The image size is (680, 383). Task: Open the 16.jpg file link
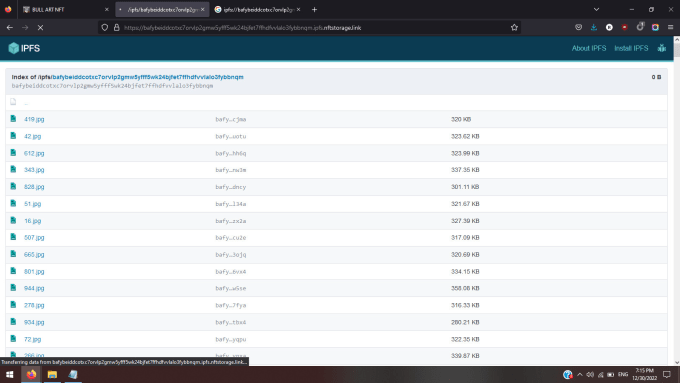(x=33, y=221)
